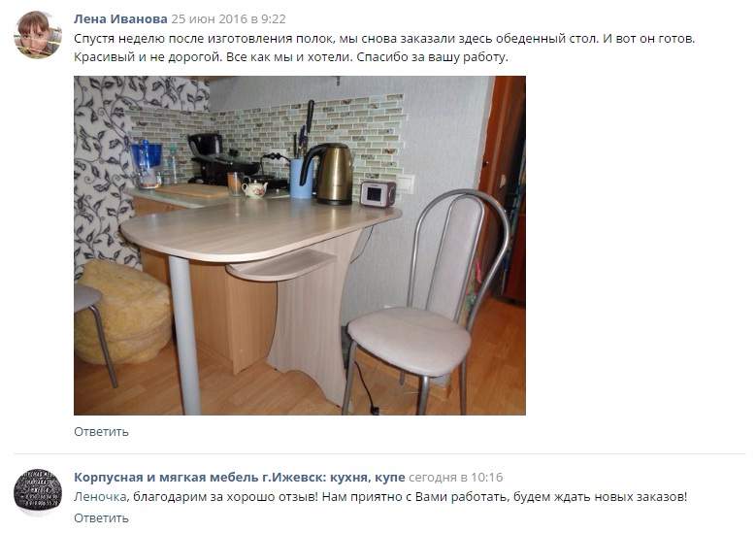Image resolution: width=756 pixels, height=533 pixels.
Task: Click the Леночка mention link
Action: pyautogui.click(x=100, y=496)
